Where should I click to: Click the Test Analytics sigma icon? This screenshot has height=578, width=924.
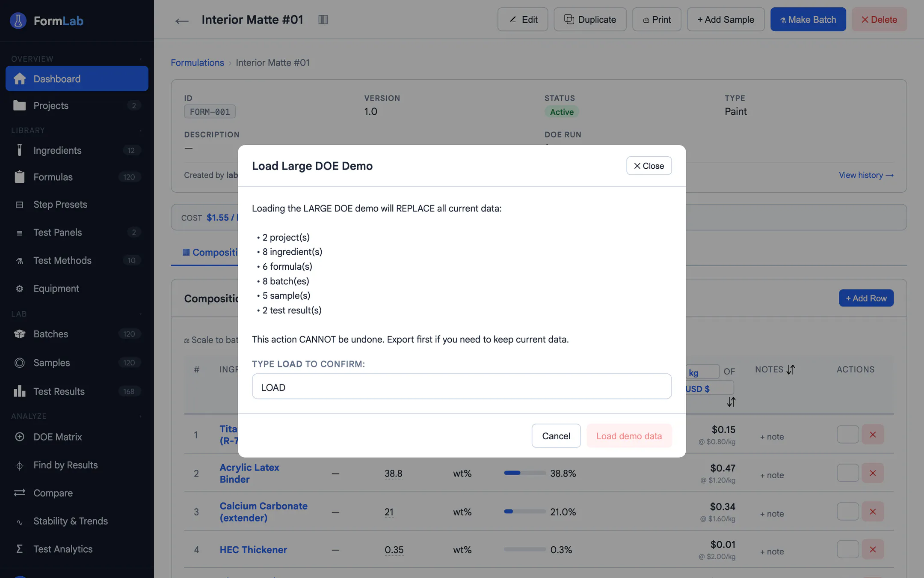click(x=19, y=549)
